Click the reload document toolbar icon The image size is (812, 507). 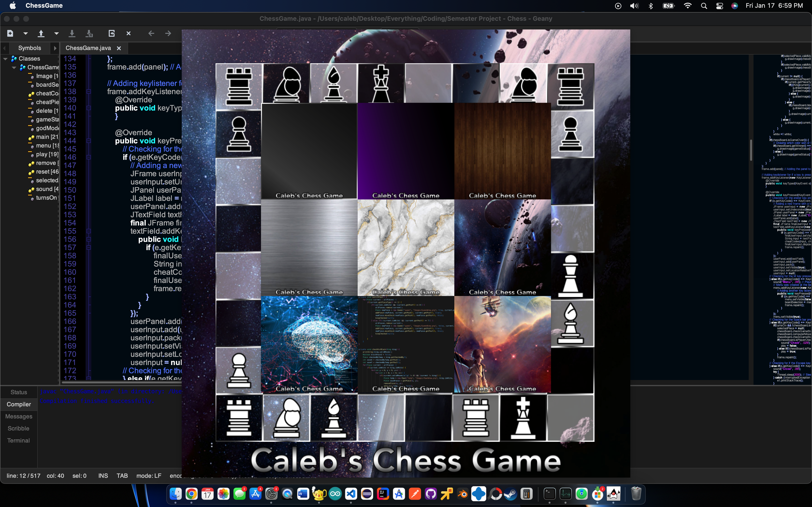pos(112,33)
